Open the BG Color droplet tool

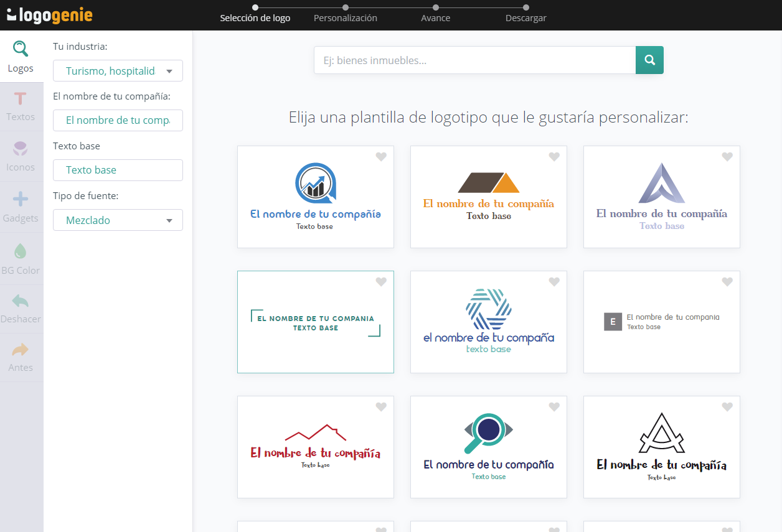point(21,259)
